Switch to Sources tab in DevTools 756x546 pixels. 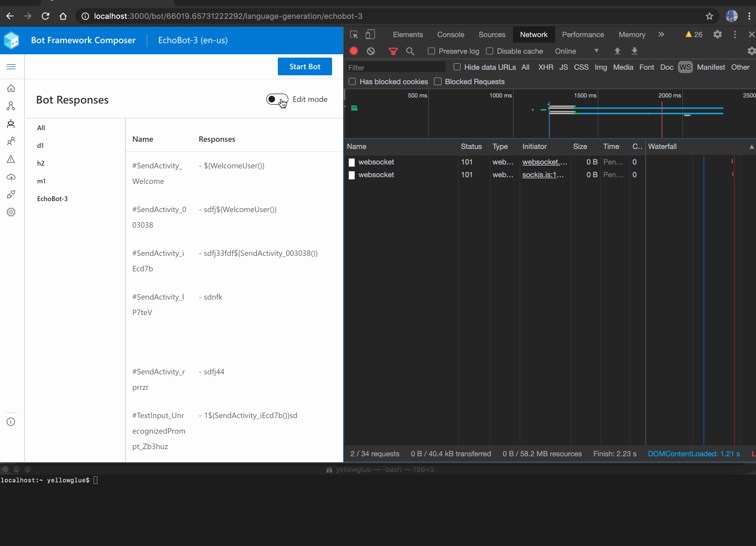click(492, 34)
